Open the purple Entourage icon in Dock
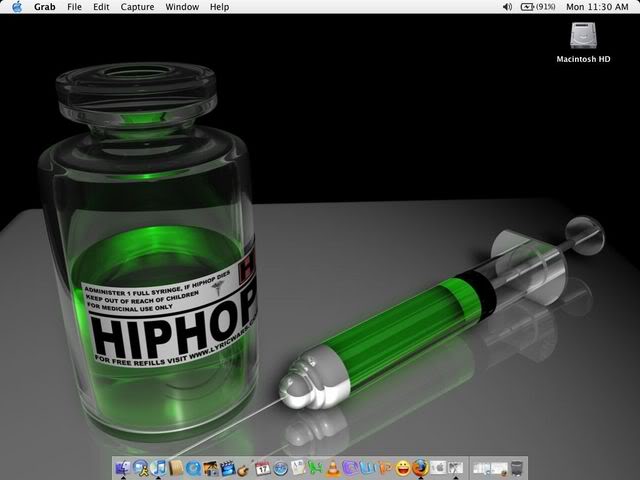Image resolution: width=640 pixels, height=480 pixels. [350, 469]
